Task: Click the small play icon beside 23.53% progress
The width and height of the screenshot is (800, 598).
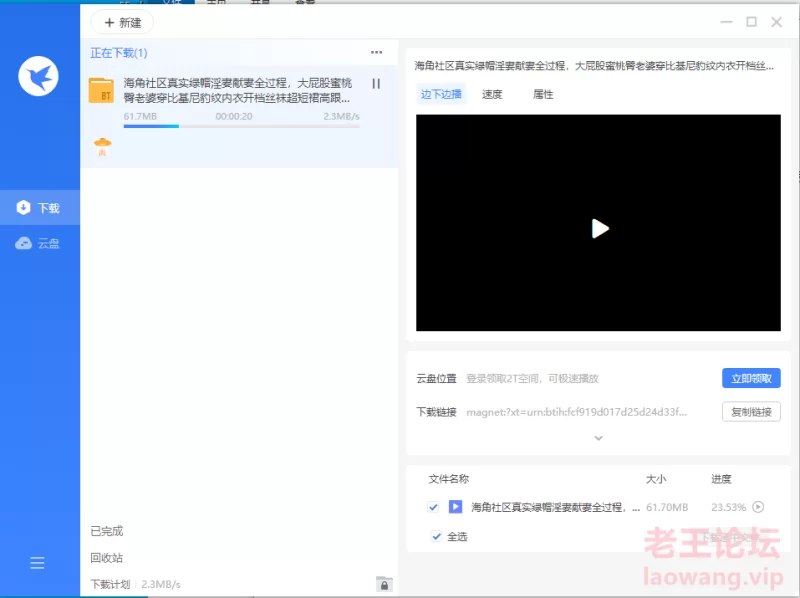Action: [758, 507]
